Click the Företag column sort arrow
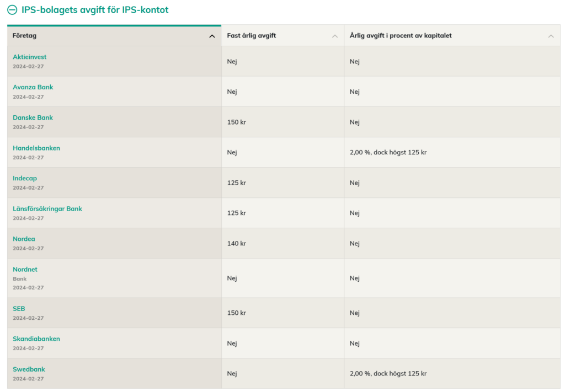565x392 pixels. tap(212, 36)
